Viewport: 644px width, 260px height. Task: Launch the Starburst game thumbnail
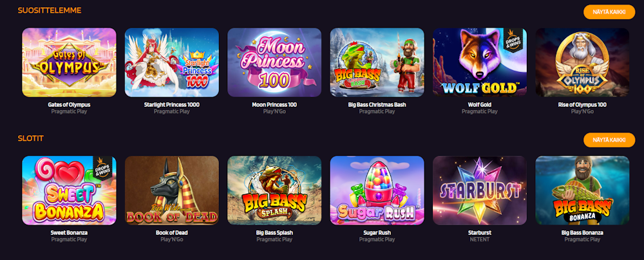point(480,190)
